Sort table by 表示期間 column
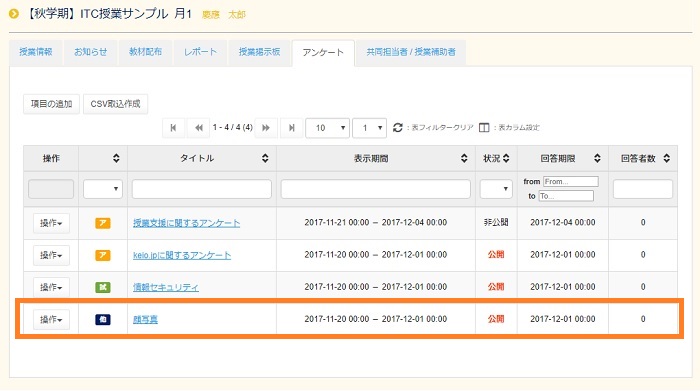Screen dimensions: 700x391 click(x=464, y=158)
